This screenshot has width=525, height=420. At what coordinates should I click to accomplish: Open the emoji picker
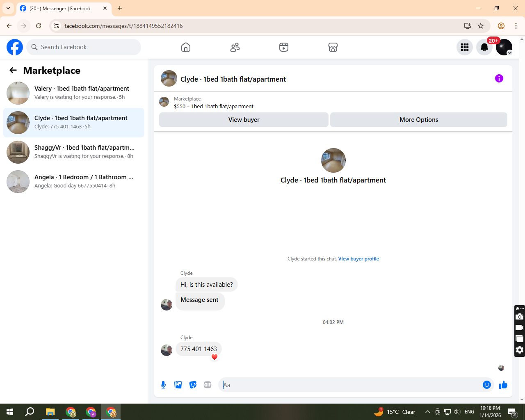point(487,385)
